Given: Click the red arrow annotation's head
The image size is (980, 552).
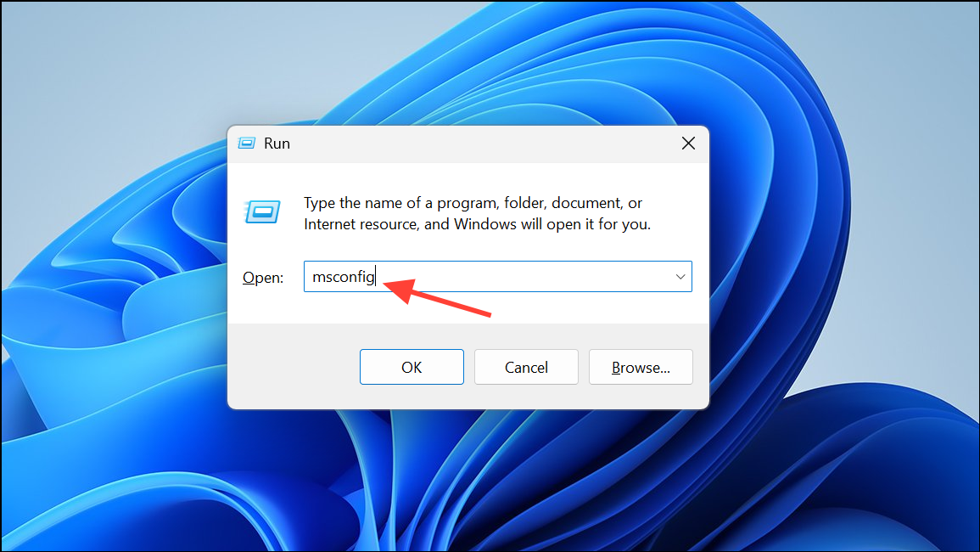Looking at the screenshot, I should tap(399, 289).
